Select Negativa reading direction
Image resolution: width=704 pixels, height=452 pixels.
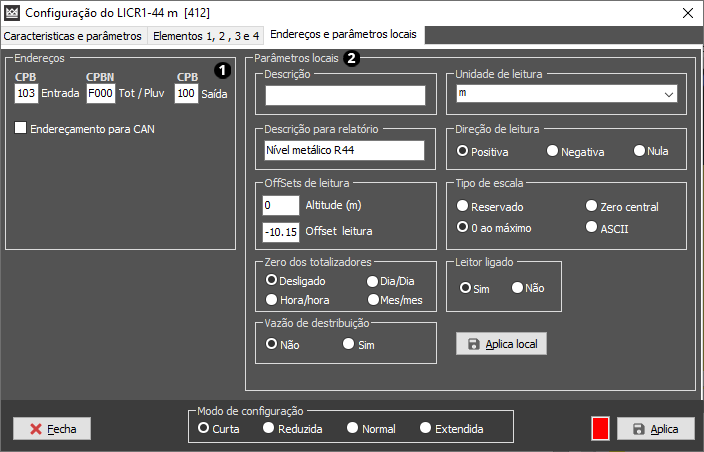pyautogui.click(x=552, y=151)
